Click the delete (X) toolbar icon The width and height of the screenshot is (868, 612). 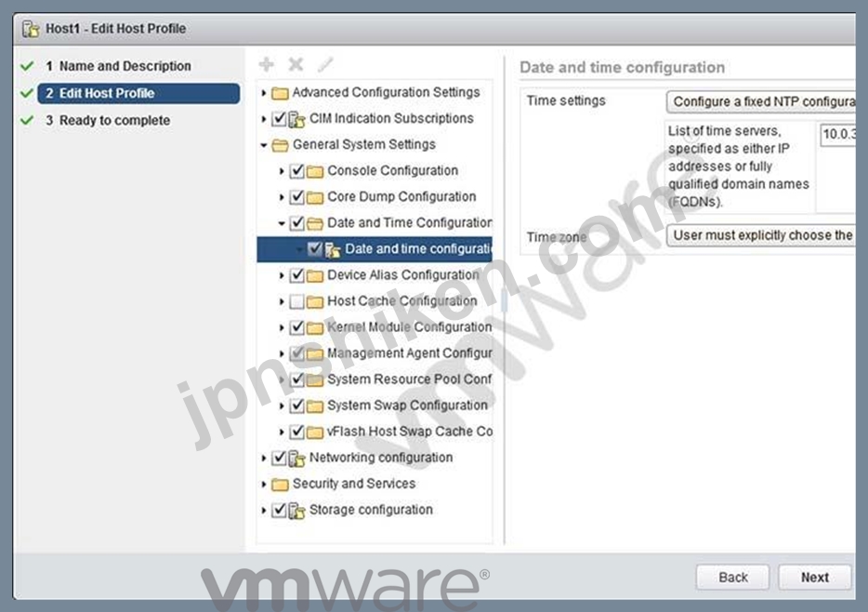[296, 65]
